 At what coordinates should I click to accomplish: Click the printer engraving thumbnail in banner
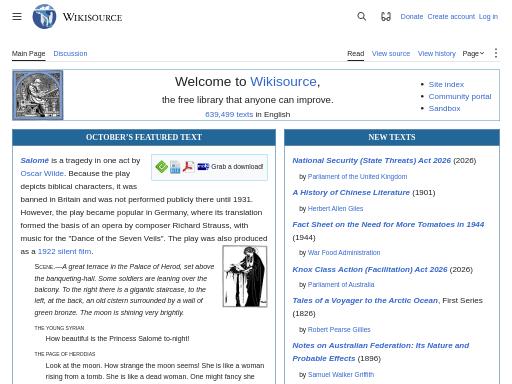point(38,95)
